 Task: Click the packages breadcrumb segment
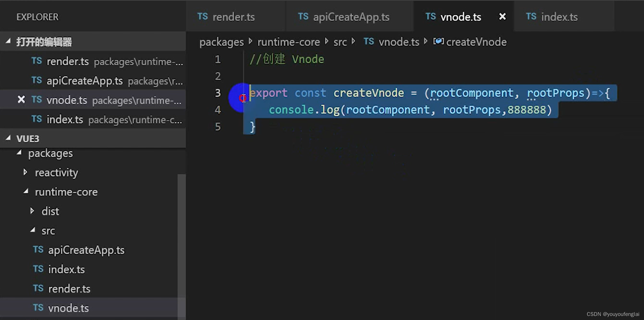pos(221,42)
